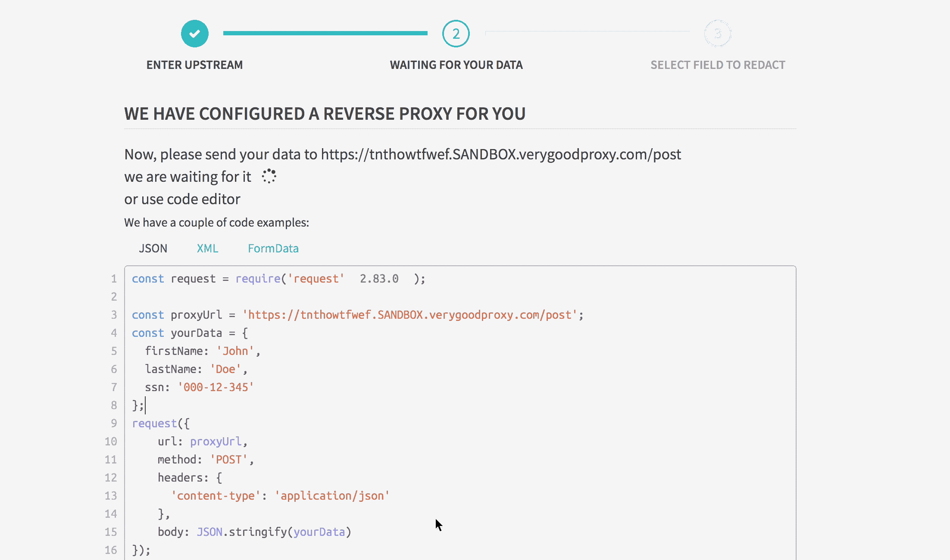Click the ssn value '000-12-345'
The width and height of the screenshot is (950, 560).
click(216, 387)
